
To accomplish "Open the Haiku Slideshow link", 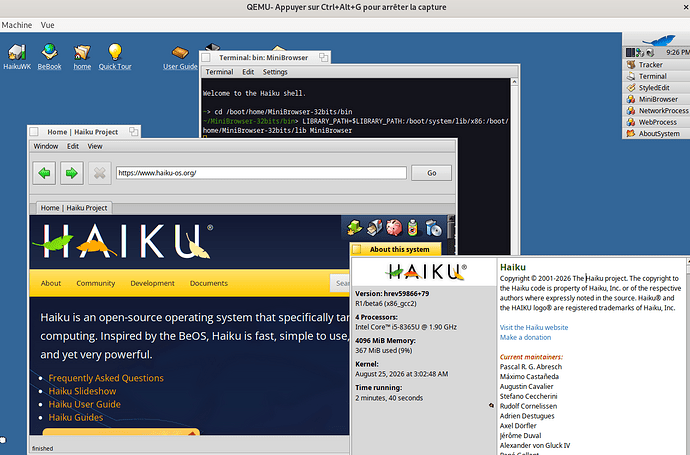I will 82,391.
